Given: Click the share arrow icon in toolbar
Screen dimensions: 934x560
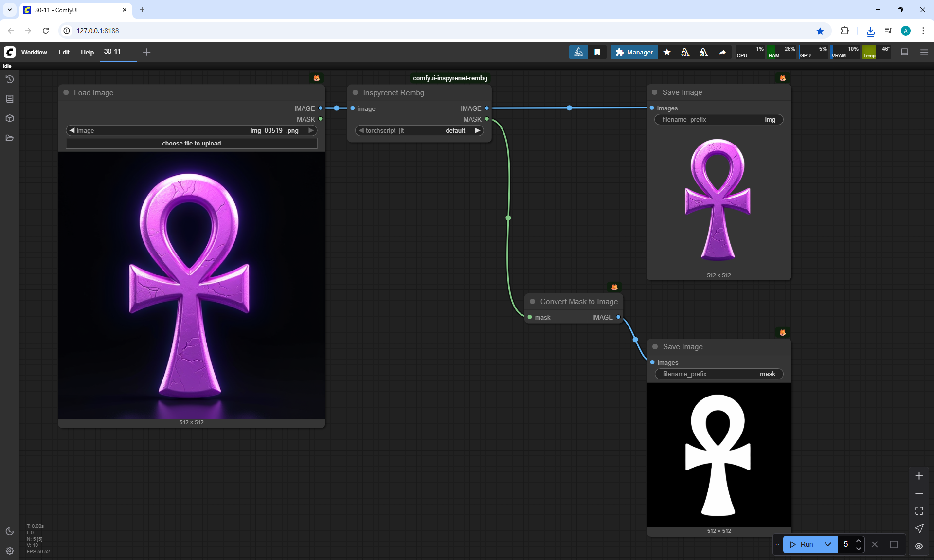Looking at the screenshot, I should pyautogui.click(x=722, y=52).
